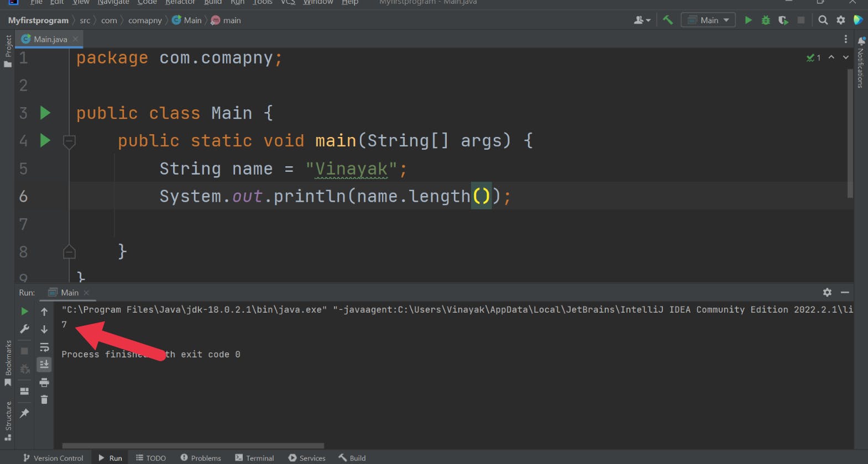Screen dimensions: 868x464
Task: Open editor tab options three-dot menu
Action: (845, 39)
